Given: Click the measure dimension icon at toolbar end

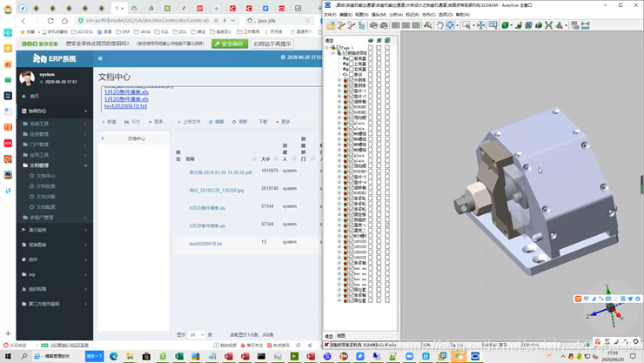Looking at the screenshot, I should click(586, 25).
